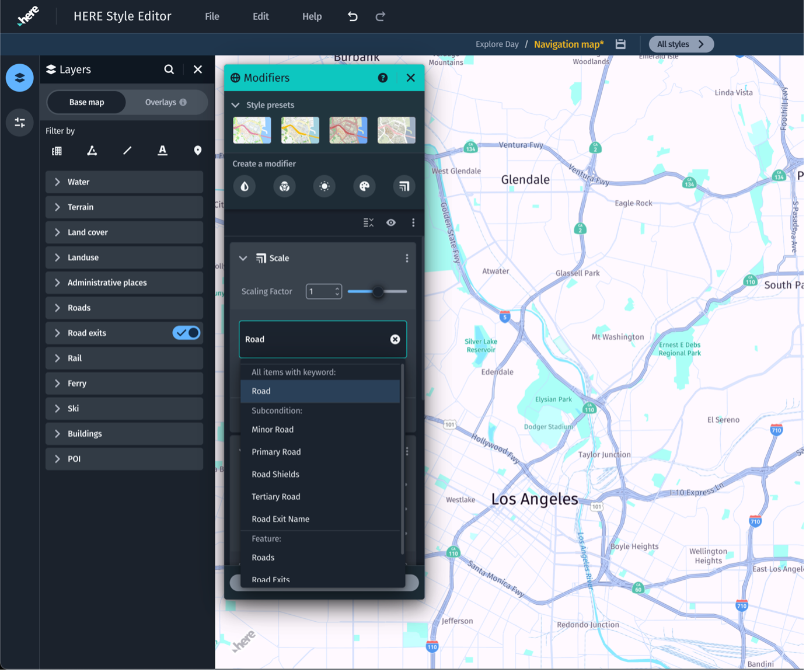
Task: Click the Scaling Factor slider handle
Action: [378, 292]
